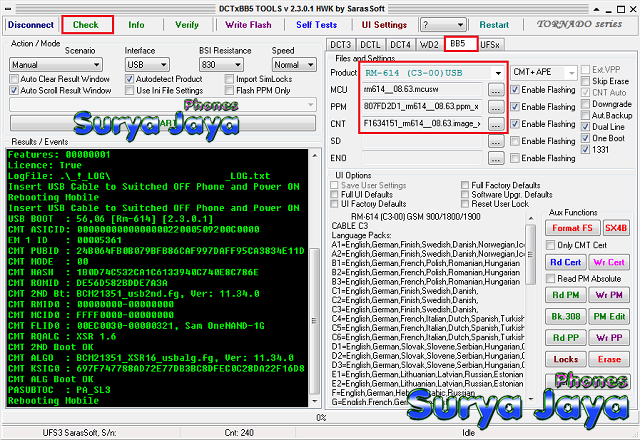Open Self Tests
This screenshot has width=640, height=440.
(317, 25)
